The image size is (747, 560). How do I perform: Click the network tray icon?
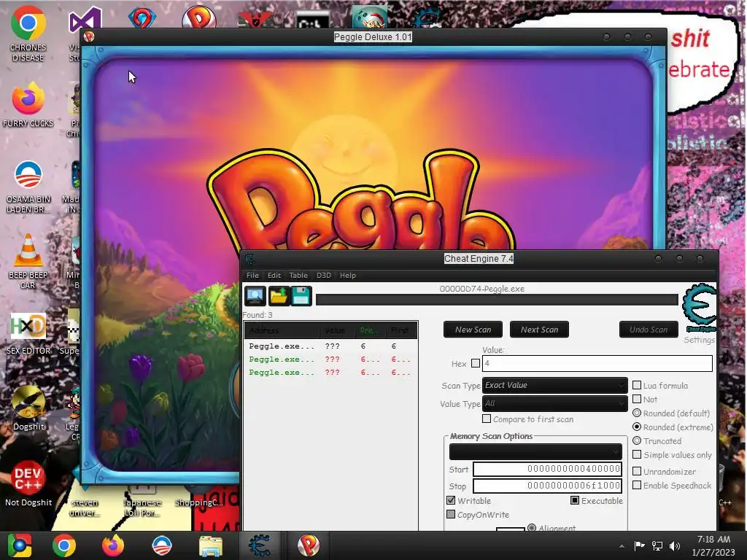(x=657, y=545)
